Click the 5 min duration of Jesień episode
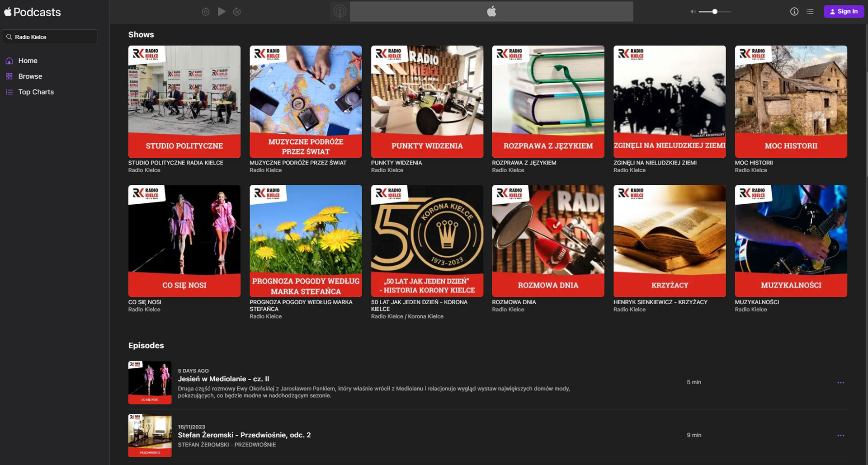The width and height of the screenshot is (868, 465). point(694,382)
